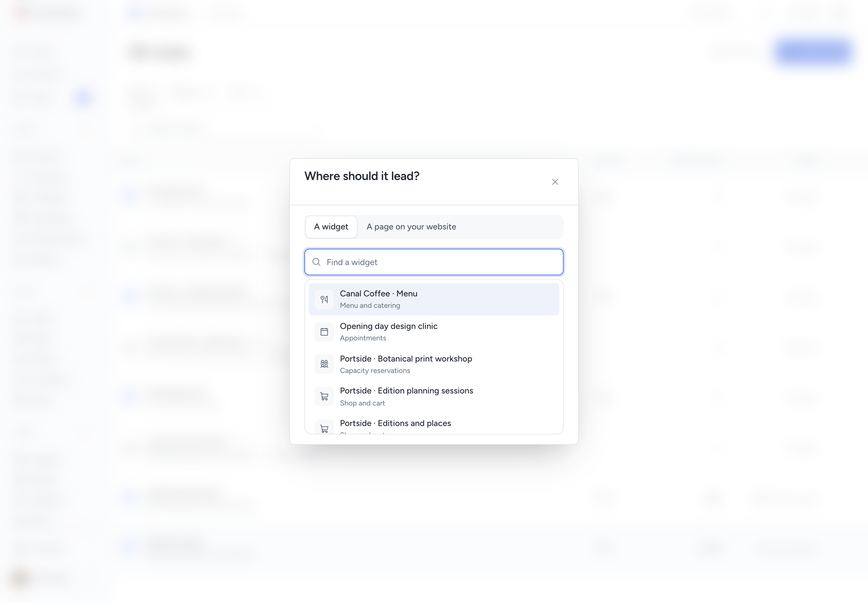Image resolution: width=868 pixels, height=603 pixels.
Task: Click the cart icon for Edition planning sessions
Action: tap(324, 396)
